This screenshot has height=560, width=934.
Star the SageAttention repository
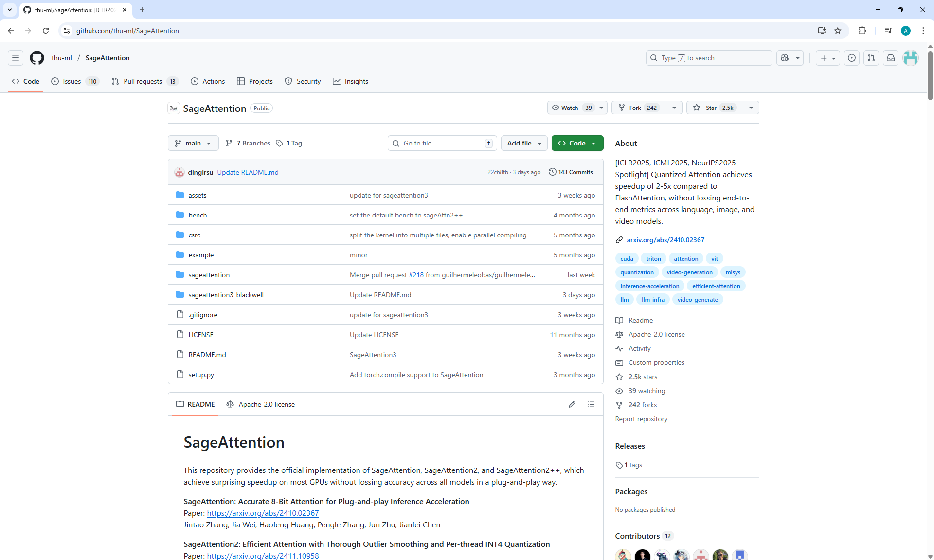coord(714,108)
